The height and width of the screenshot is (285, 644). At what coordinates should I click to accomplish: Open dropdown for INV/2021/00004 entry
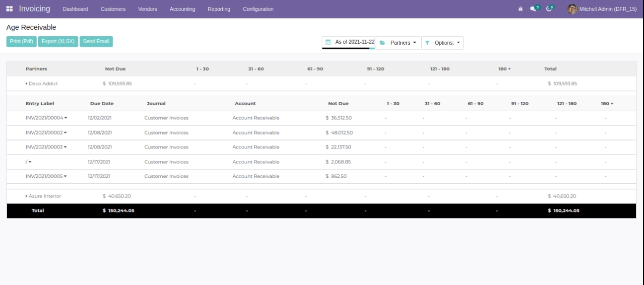[x=65, y=118]
